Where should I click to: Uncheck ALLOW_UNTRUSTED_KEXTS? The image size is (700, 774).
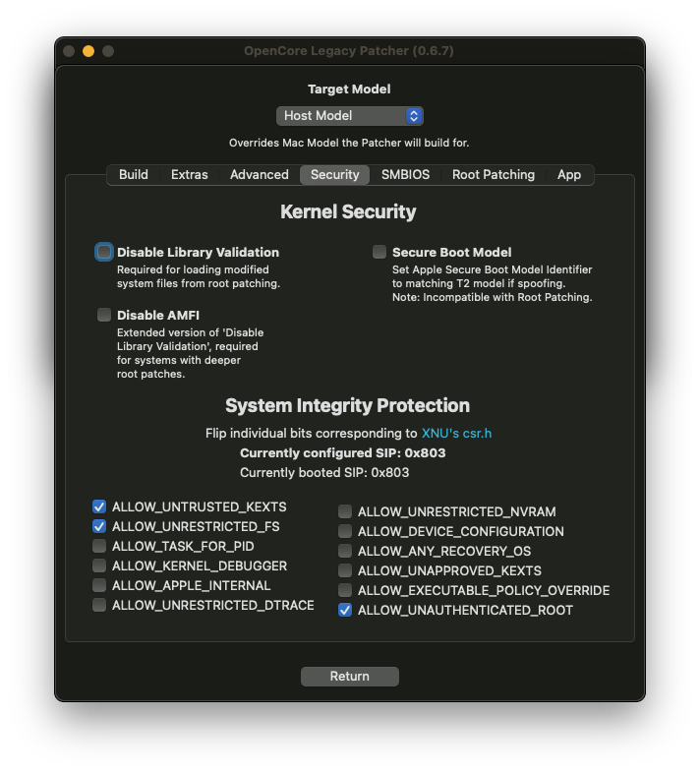click(x=99, y=506)
